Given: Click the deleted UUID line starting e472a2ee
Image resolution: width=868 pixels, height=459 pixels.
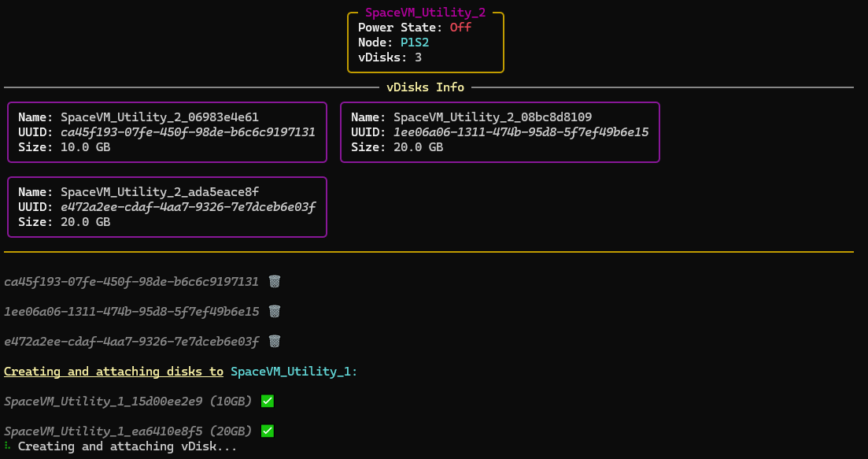Looking at the screenshot, I should point(131,342).
